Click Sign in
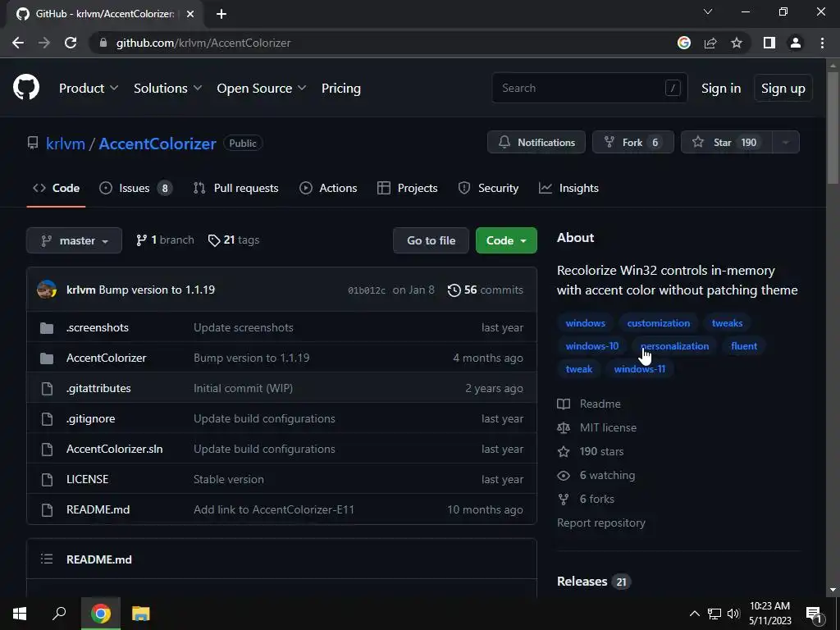 721,88
